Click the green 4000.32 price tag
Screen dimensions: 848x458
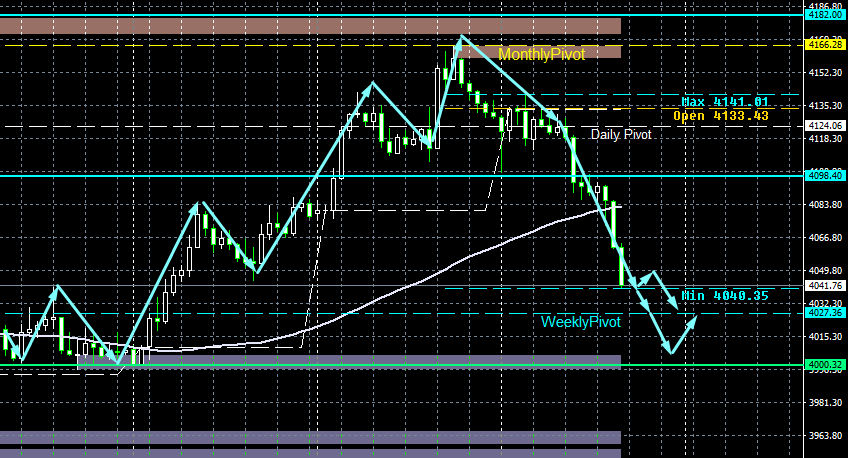coord(825,364)
